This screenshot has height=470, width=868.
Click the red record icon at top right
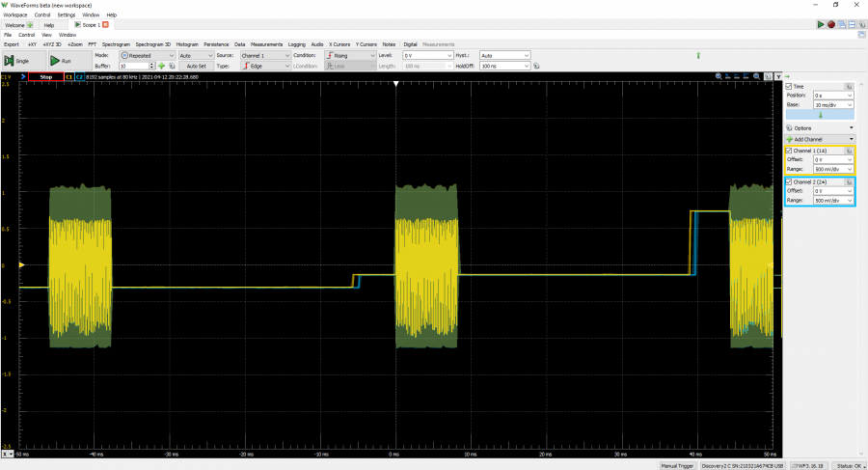point(830,24)
